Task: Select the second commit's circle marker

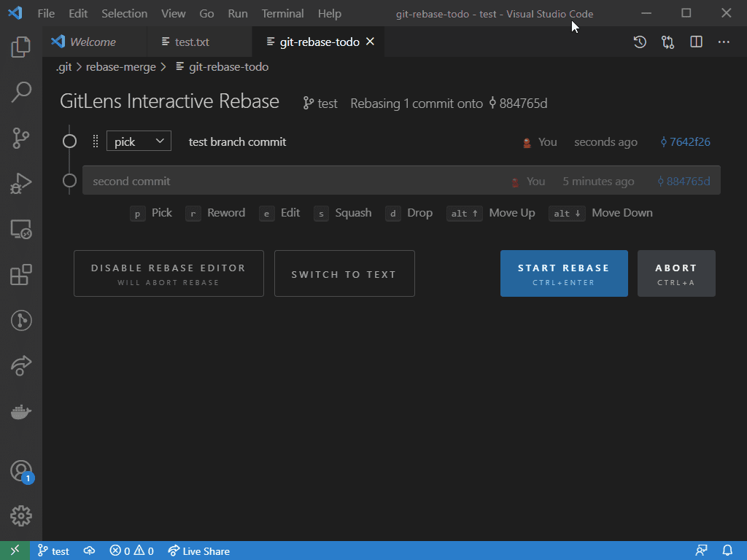Action: point(69,180)
